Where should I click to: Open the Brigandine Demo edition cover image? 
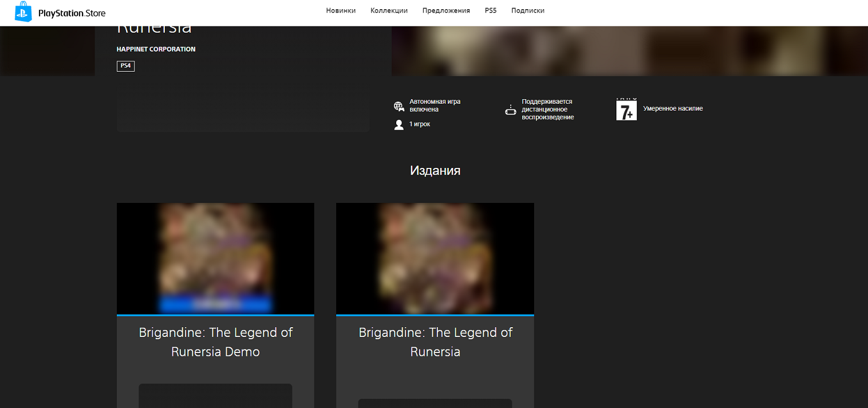215,258
